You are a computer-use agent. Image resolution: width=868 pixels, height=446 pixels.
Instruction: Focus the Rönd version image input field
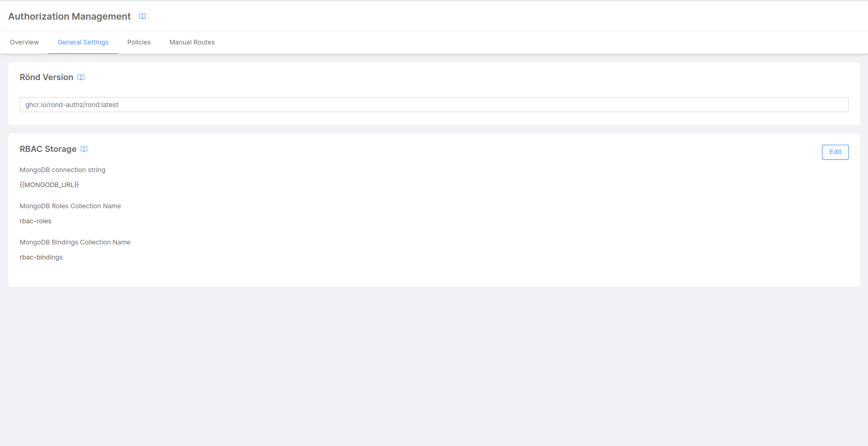click(434, 104)
